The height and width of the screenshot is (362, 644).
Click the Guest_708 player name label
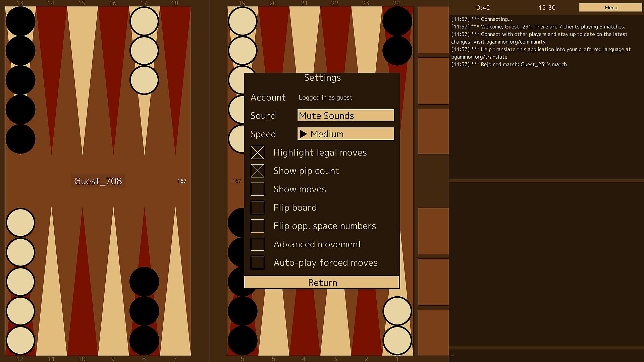click(98, 181)
